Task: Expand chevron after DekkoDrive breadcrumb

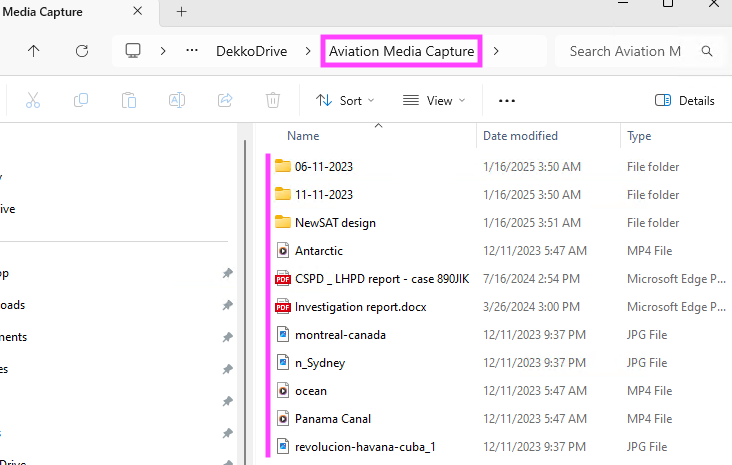Action: tap(308, 51)
